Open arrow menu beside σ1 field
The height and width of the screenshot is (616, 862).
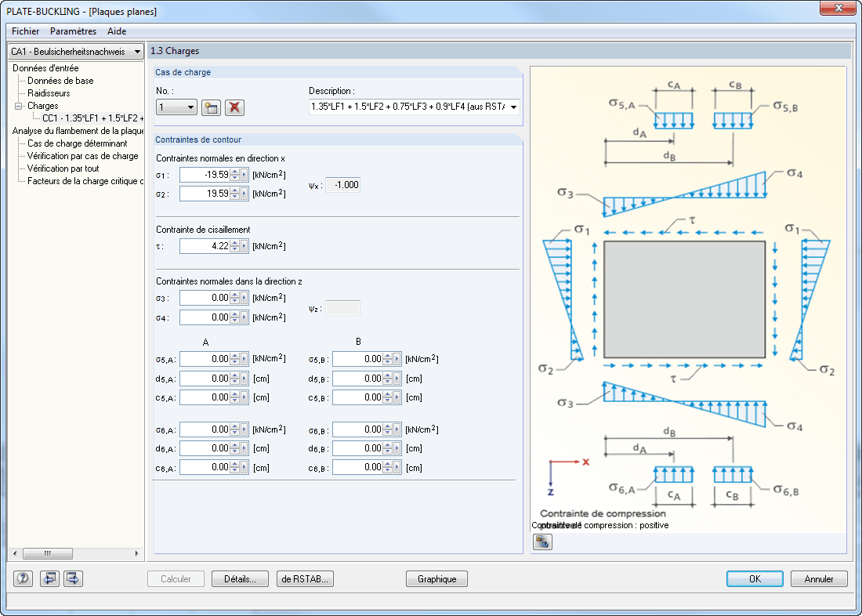[x=244, y=175]
